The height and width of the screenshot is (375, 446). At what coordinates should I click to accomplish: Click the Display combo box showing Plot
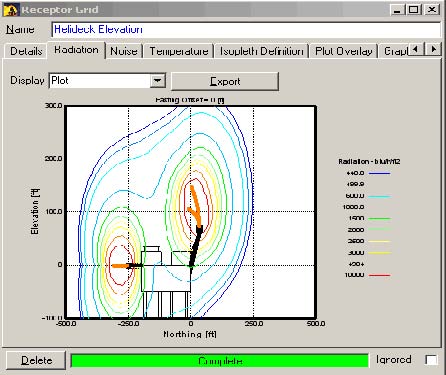tap(107, 81)
